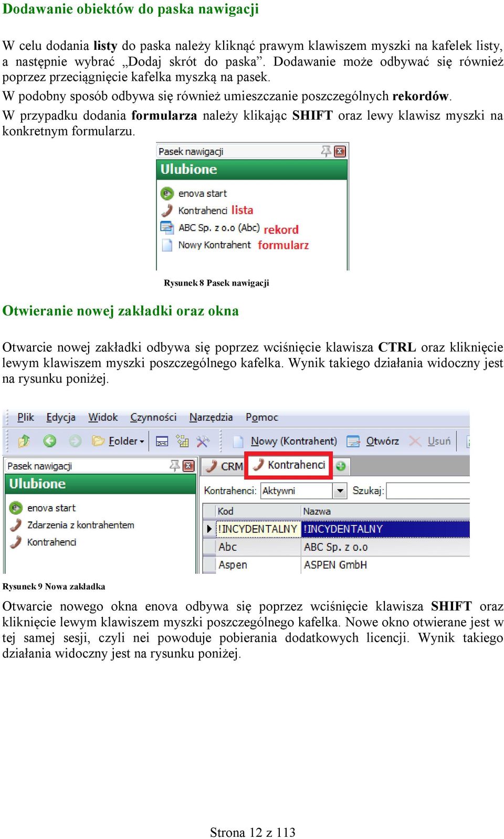This screenshot has height=839, width=504.
Task: Sort by the Kod column header
Action: click(x=258, y=511)
